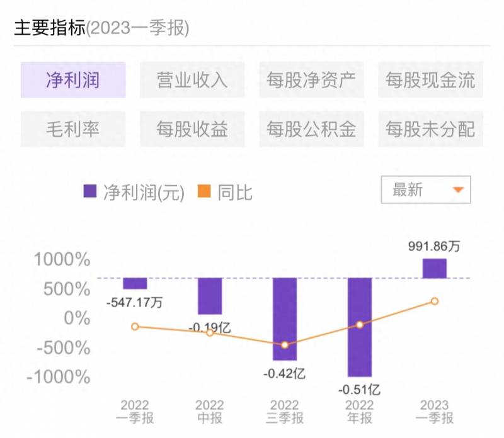Screen dimensions: 504x438
Task: Click the 991.86万 value label
Action: (x=434, y=246)
